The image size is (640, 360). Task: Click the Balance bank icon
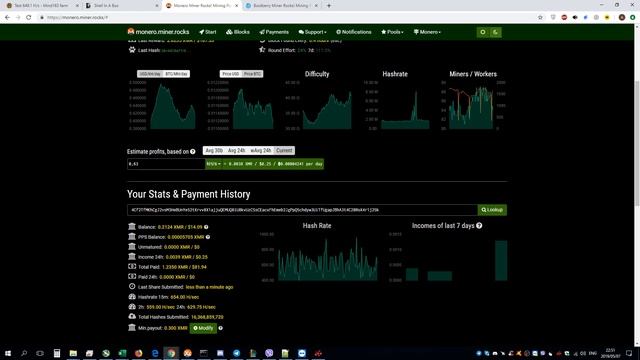pos(131,227)
